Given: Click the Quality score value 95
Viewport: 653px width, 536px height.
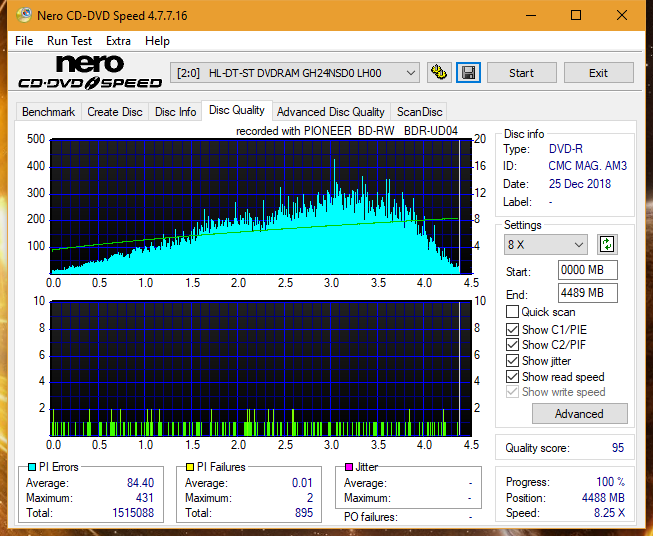Looking at the screenshot, I should (618, 448).
